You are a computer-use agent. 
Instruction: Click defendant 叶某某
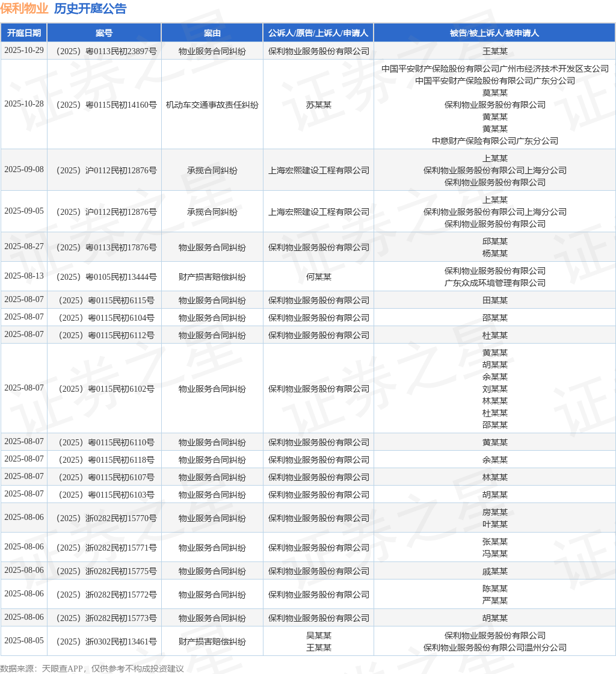(x=495, y=524)
